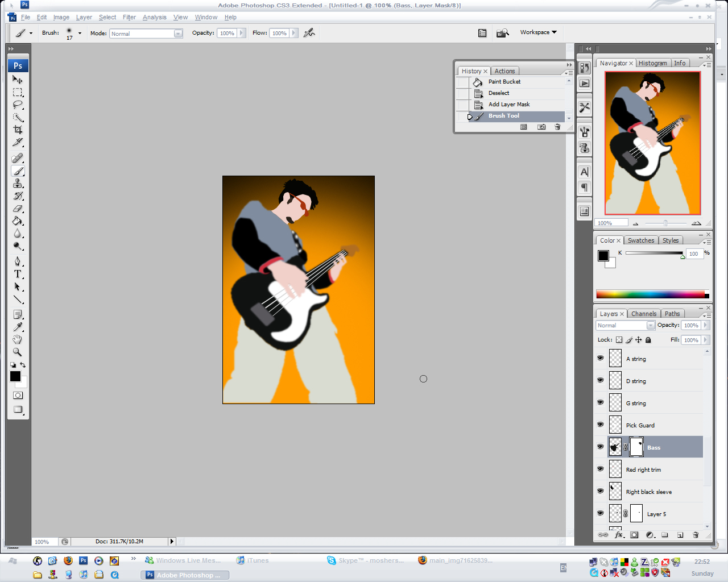
Task: Select the Crop tool
Action: (18, 130)
